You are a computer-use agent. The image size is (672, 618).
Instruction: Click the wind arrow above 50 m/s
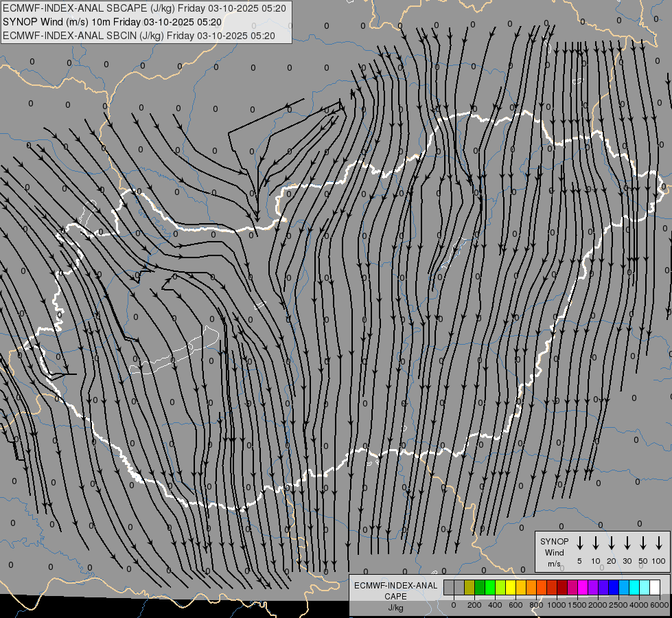643,542
